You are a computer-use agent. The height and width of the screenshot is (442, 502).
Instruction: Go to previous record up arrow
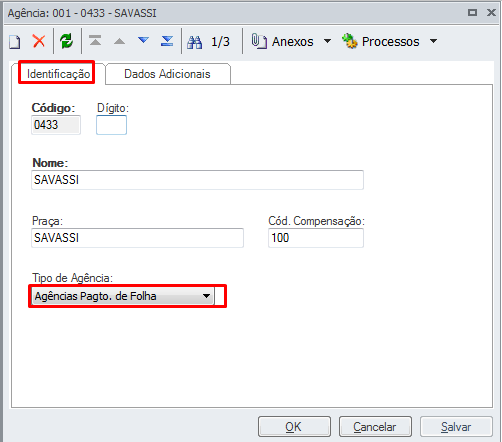coord(119,41)
